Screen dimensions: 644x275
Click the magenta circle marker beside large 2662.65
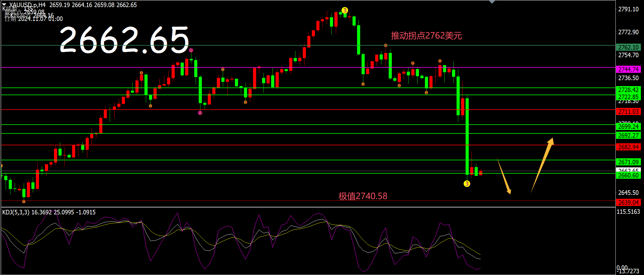coord(191,50)
